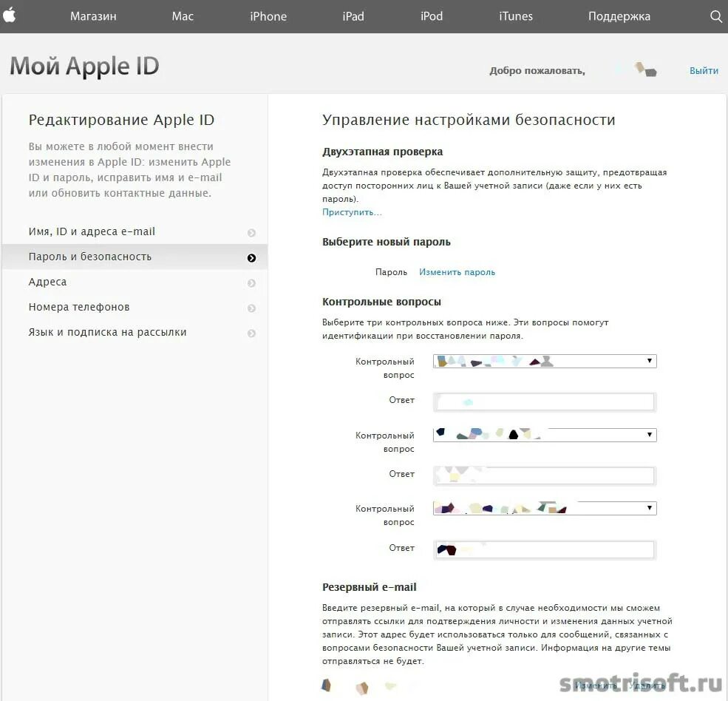Go to iPhone section
The width and height of the screenshot is (728, 701).
tap(268, 16)
